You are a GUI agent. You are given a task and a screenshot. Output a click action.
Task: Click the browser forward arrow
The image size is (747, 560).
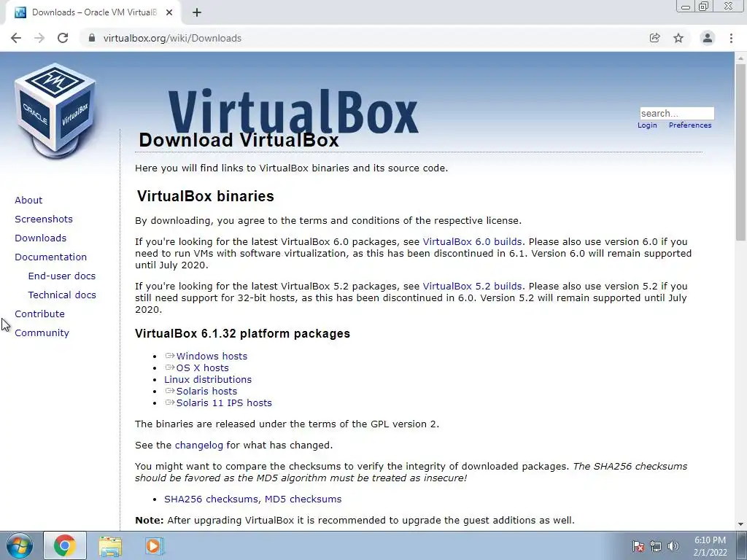[39, 38]
